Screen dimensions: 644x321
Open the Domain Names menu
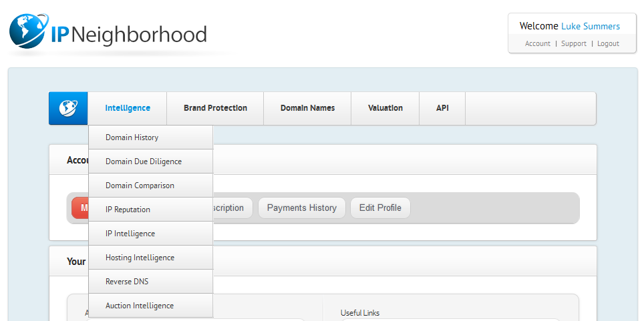click(307, 108)
